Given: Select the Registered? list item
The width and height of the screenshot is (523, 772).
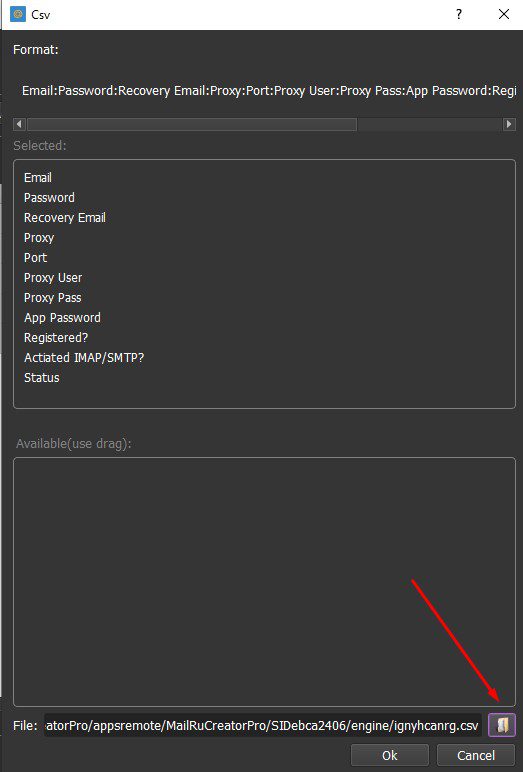Looking at the screenshot, I should 56,338.
